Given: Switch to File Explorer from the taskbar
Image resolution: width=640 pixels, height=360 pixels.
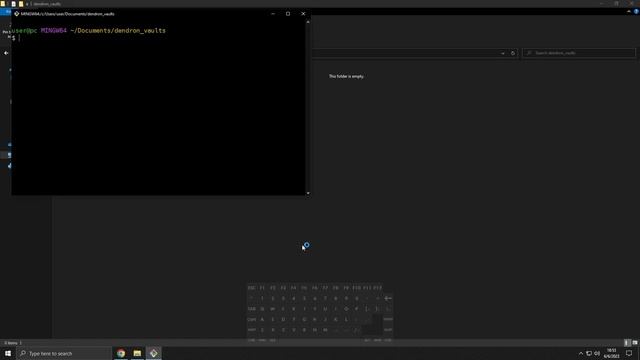Looking at the screenshot, I should point(137,353).
